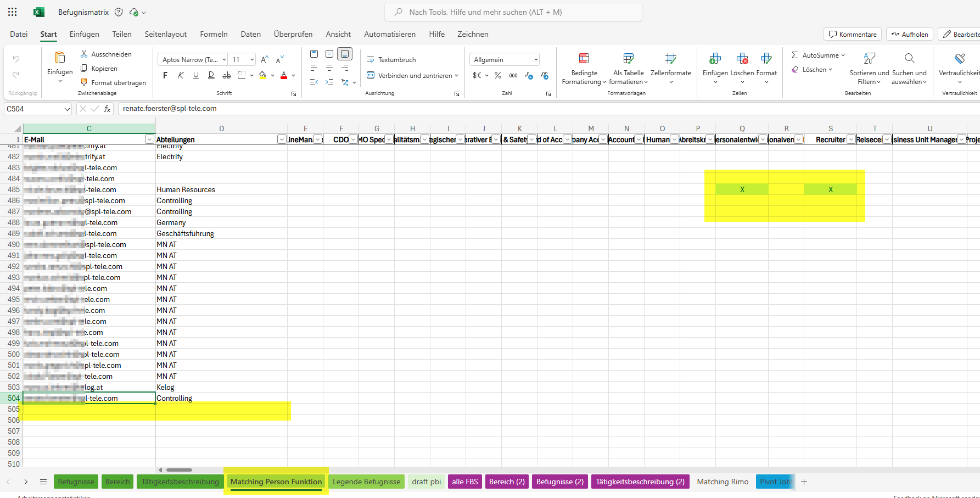Click the Aufholen button
This screenshot has width=980, height=498.
tap(910, 34)
